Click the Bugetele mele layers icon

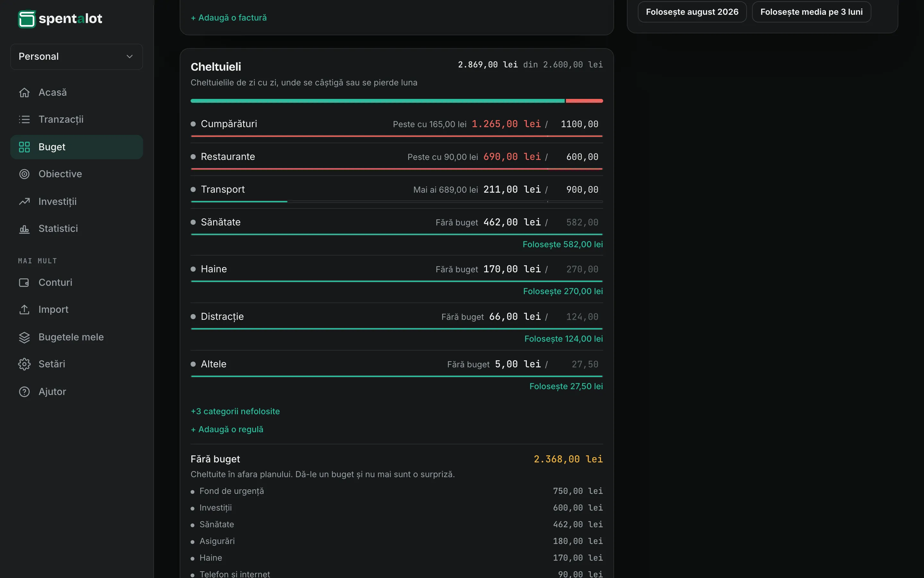pyautogui.click(x=24, y=337)
